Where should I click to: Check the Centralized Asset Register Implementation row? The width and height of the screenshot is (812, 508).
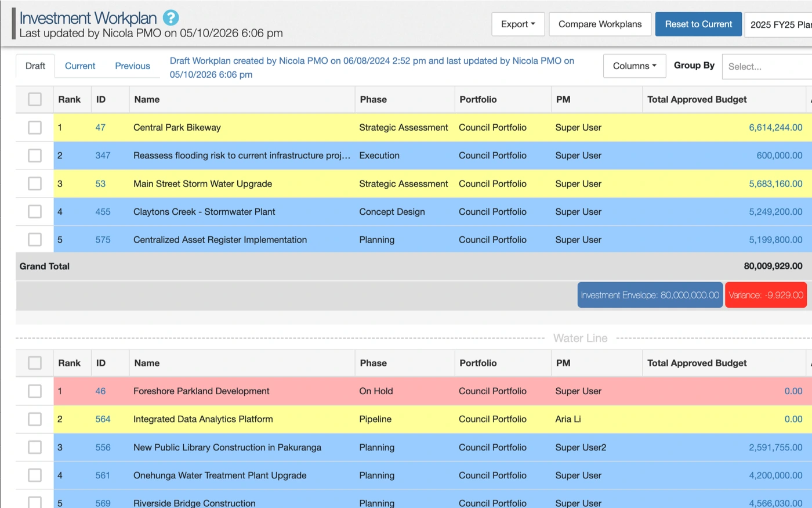point(35,239)
